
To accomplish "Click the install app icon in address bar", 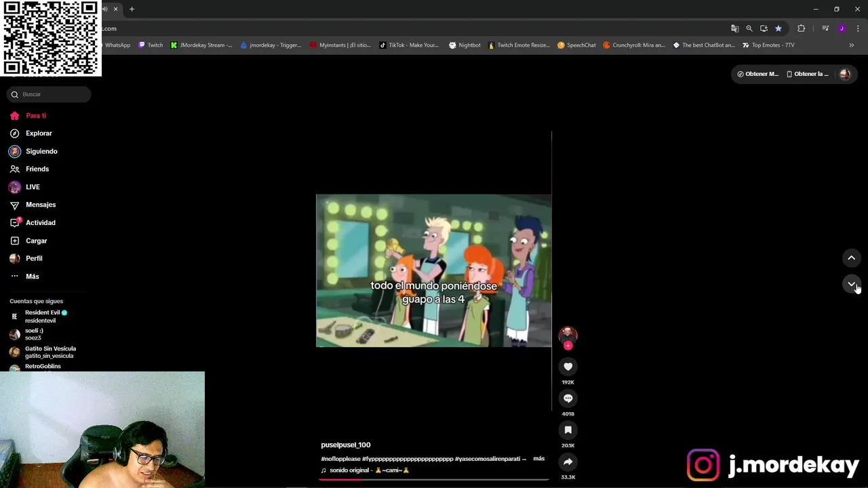I will point(764,28).
